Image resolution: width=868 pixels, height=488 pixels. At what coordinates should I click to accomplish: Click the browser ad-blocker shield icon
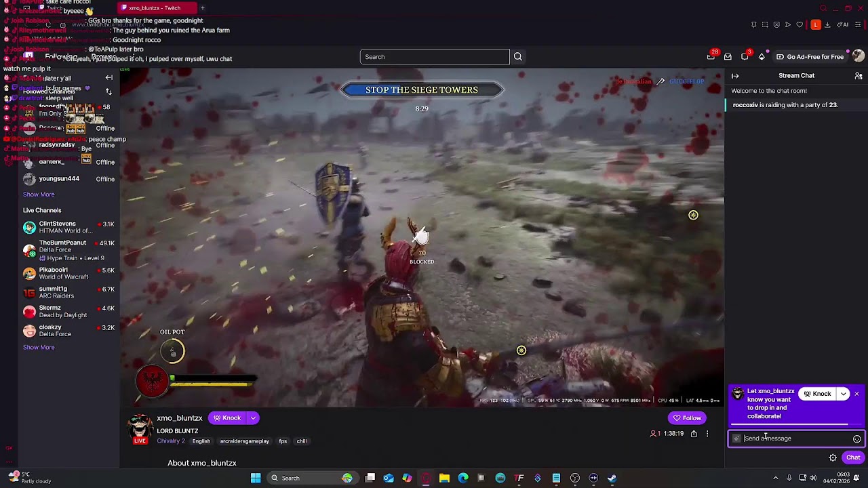[x=776, y=25]
